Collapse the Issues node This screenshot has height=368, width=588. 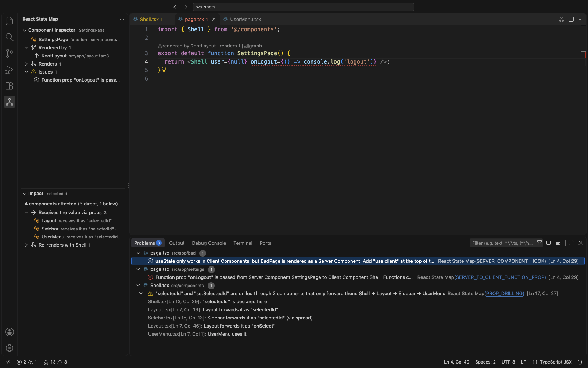(26, 72)
